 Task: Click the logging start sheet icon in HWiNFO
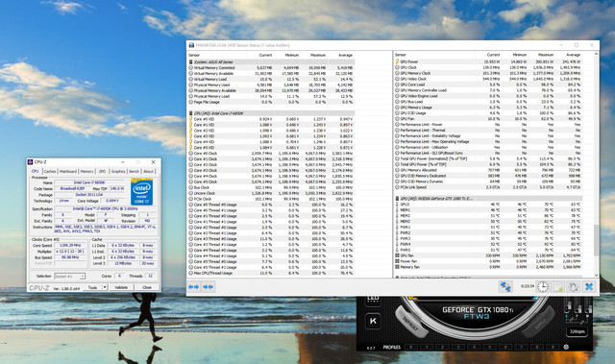click(558, 286)
